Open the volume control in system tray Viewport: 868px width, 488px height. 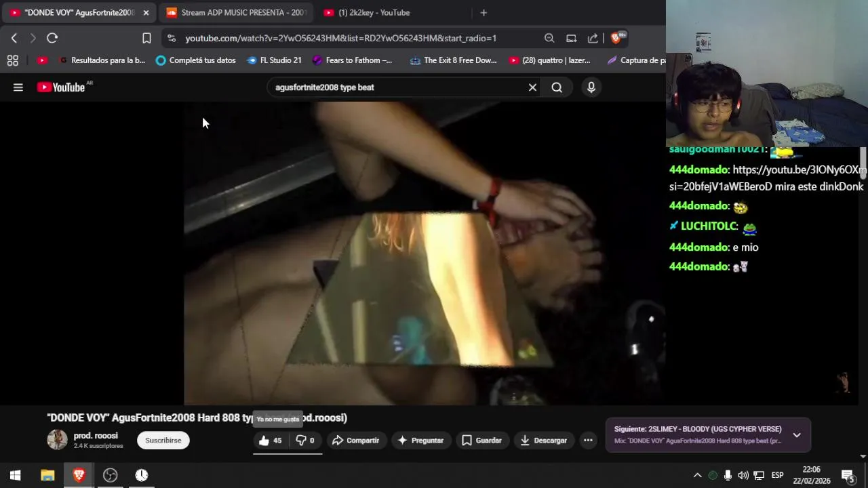click(743, 475)
